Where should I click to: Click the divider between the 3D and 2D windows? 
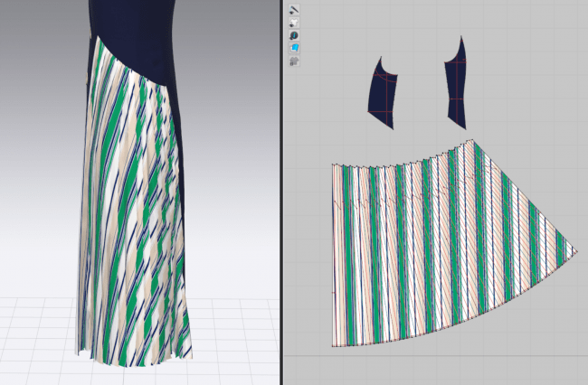pyautogui.click(x=282, y=192)
